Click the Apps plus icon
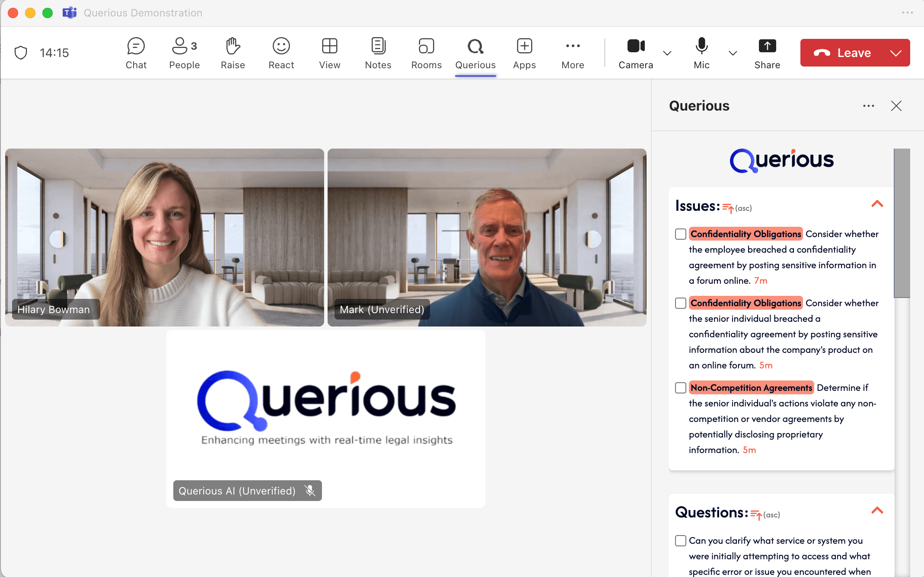The height and width of the screenshot is (577, 924). tap(524, 46)
